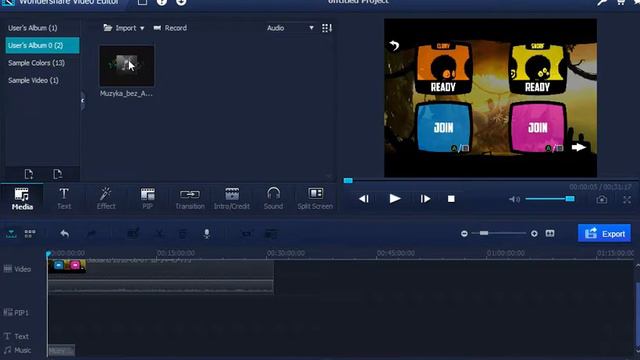
Task: Click the delete album icon
Action: 58,174
